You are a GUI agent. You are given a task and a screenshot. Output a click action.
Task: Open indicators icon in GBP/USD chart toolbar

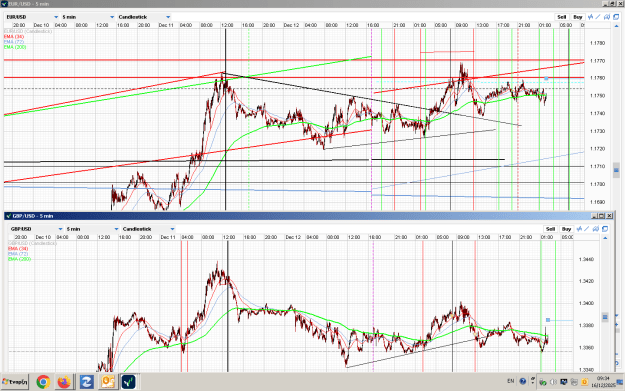point(579,229)
